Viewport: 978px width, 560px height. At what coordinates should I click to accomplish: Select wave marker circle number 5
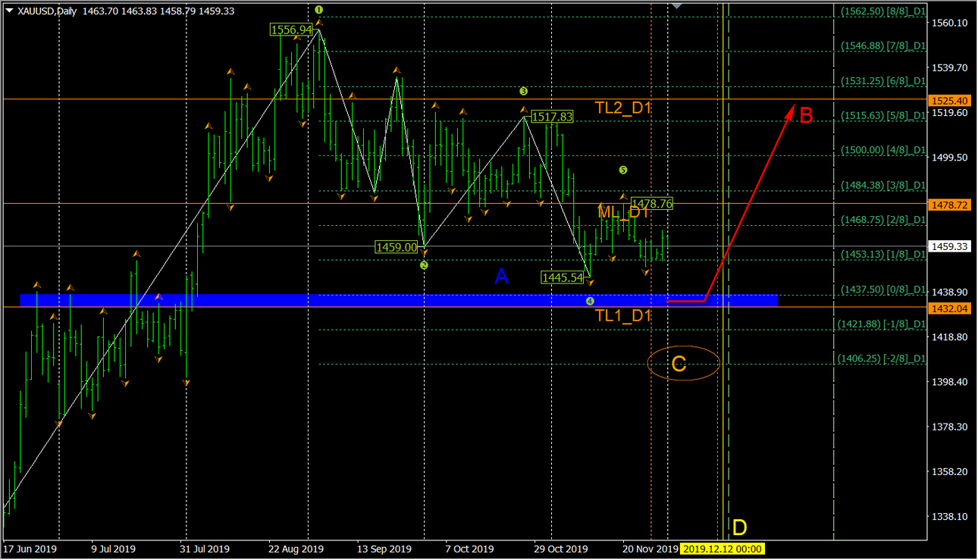[x=622, y=170]
